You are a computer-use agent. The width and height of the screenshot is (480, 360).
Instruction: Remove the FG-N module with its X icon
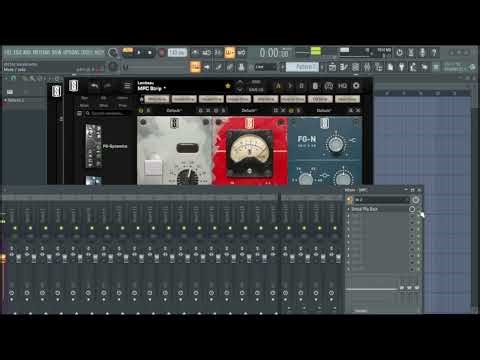click(x=358, y=110)
